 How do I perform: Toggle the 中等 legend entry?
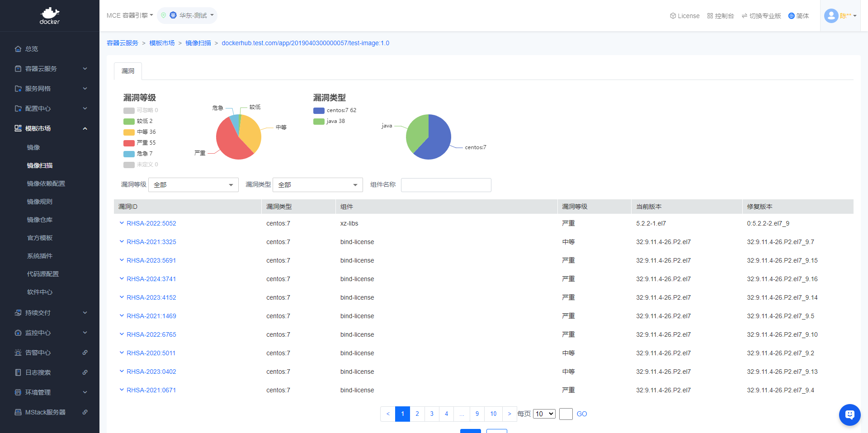point(139,132)
